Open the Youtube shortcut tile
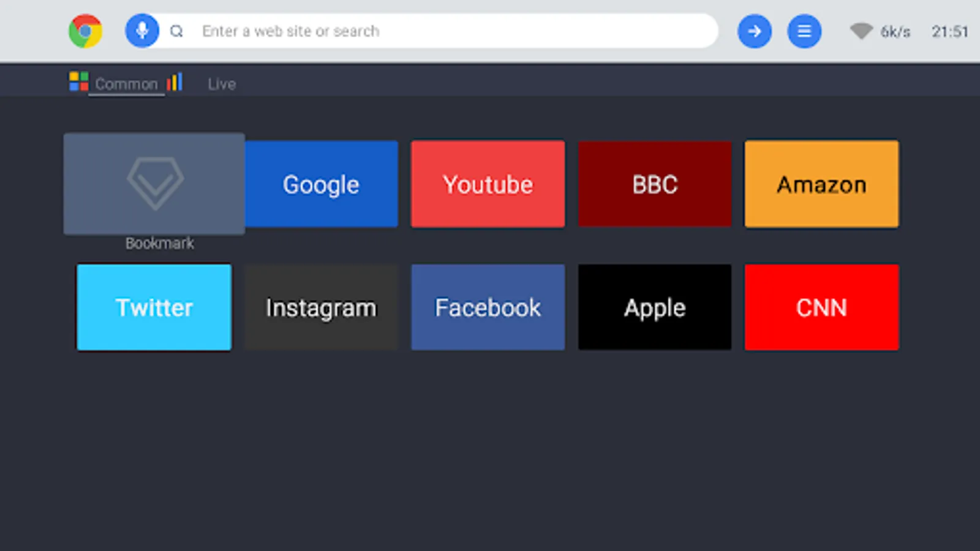The width and height of the screenshot is (980, 551). 488,184
